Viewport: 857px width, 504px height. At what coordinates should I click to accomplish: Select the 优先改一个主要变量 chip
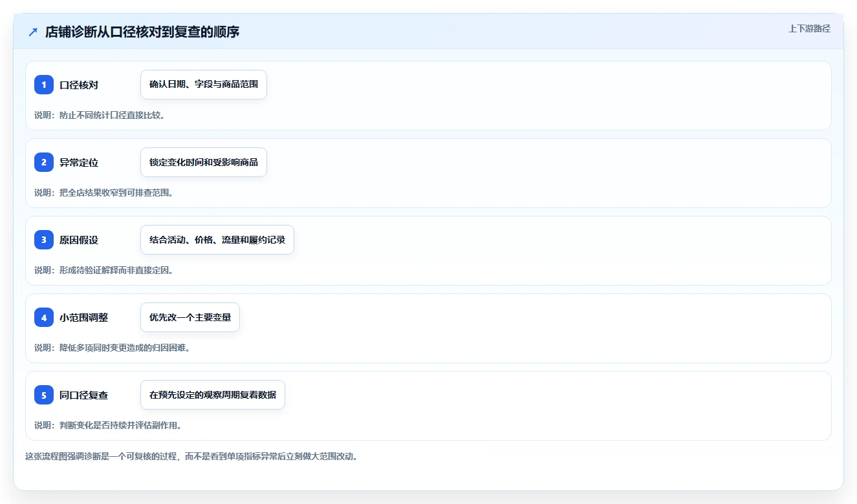[190, 317]
